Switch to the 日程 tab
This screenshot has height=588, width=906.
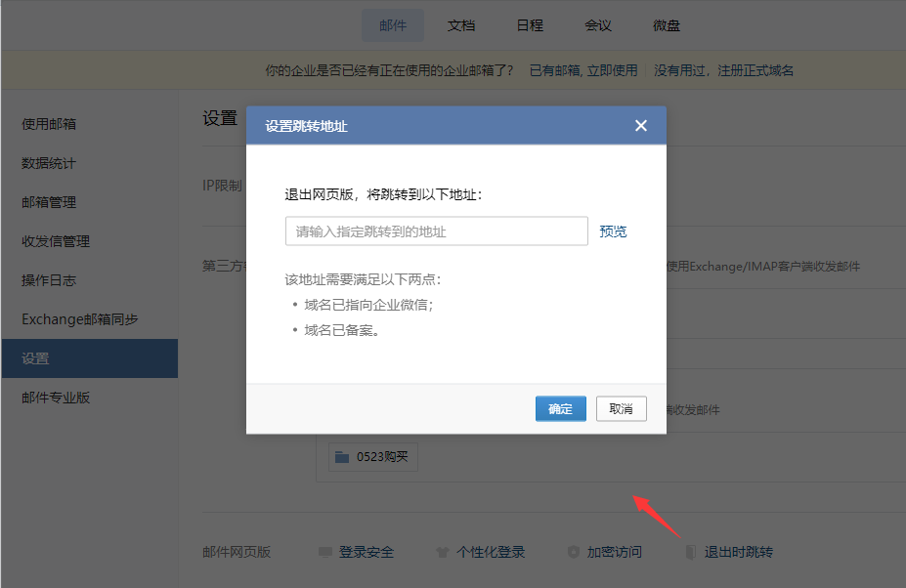coord(530,25)
